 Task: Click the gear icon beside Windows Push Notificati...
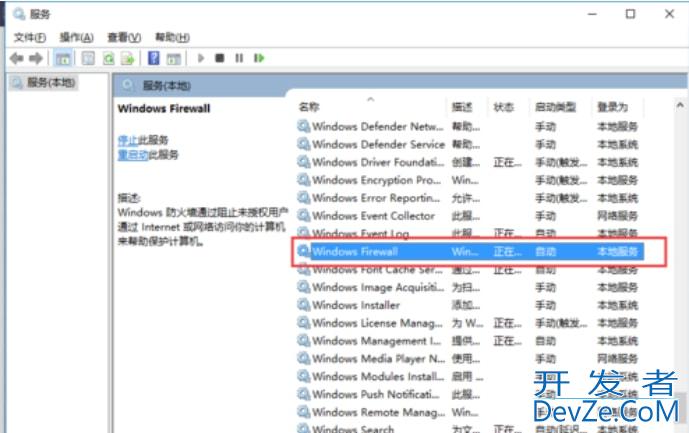point(303,394)
